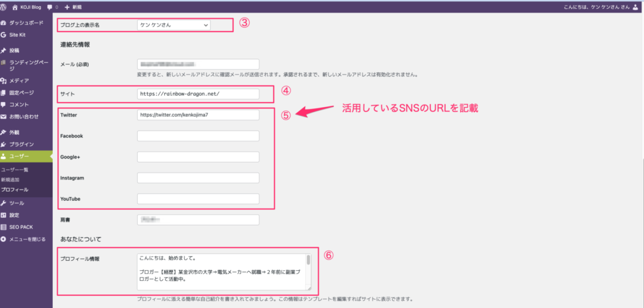Click the Tools wrench icon
Viewport: 644px width, 308px height.
pyautogui.click(x=3, y=203)
